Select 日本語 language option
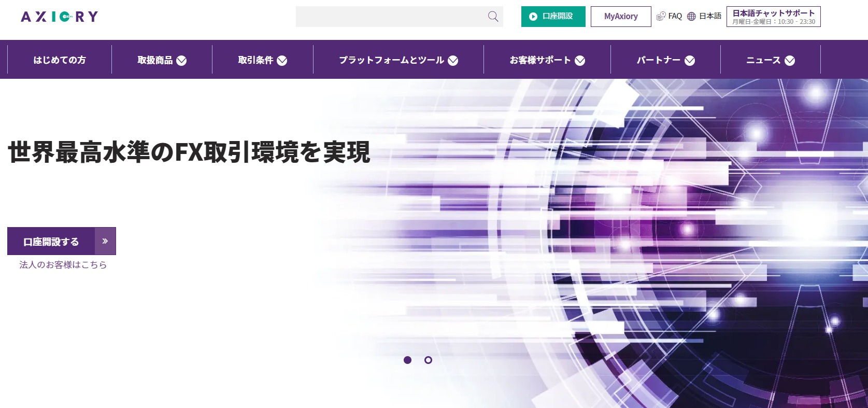 [x=710, y=17]
